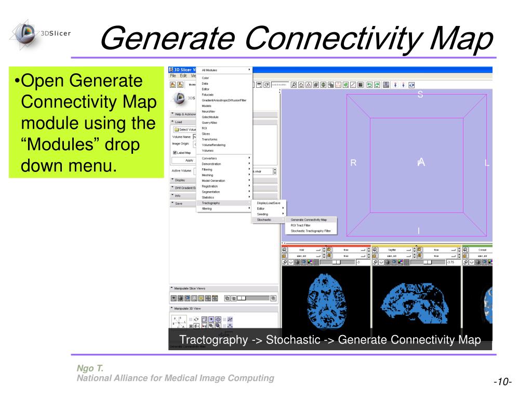
Task: Click the Models globe toolbar icon
Action: coord(323,85)
